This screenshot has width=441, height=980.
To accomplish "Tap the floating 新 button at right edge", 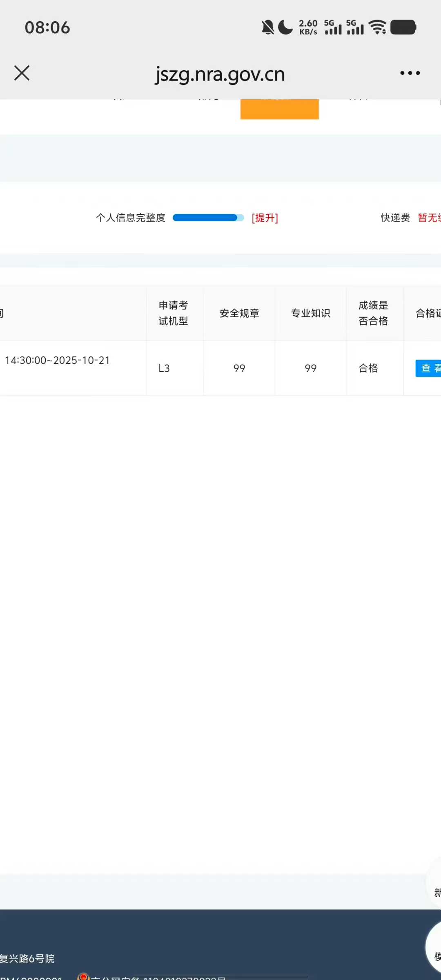I will point(435,892).
